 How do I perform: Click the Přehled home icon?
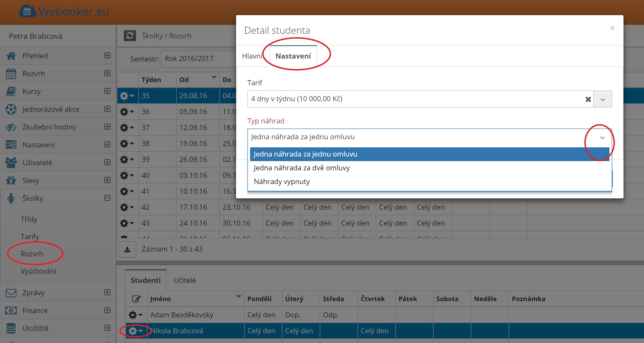point(11,56)
